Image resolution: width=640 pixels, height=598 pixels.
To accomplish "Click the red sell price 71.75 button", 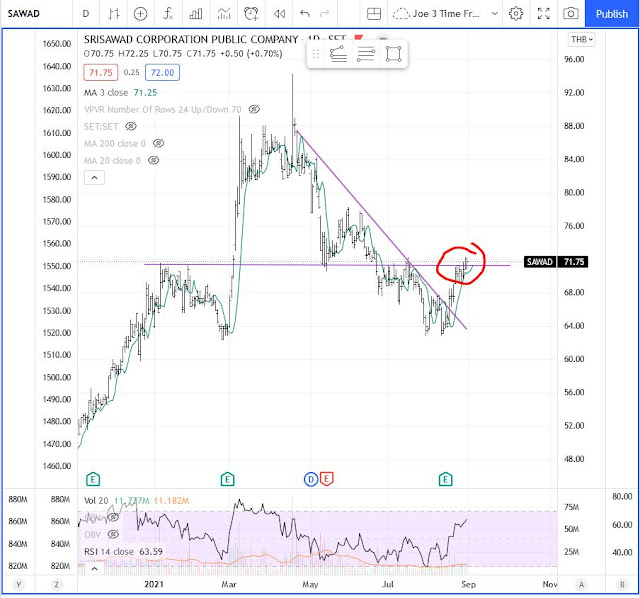I will click(100, 73).
